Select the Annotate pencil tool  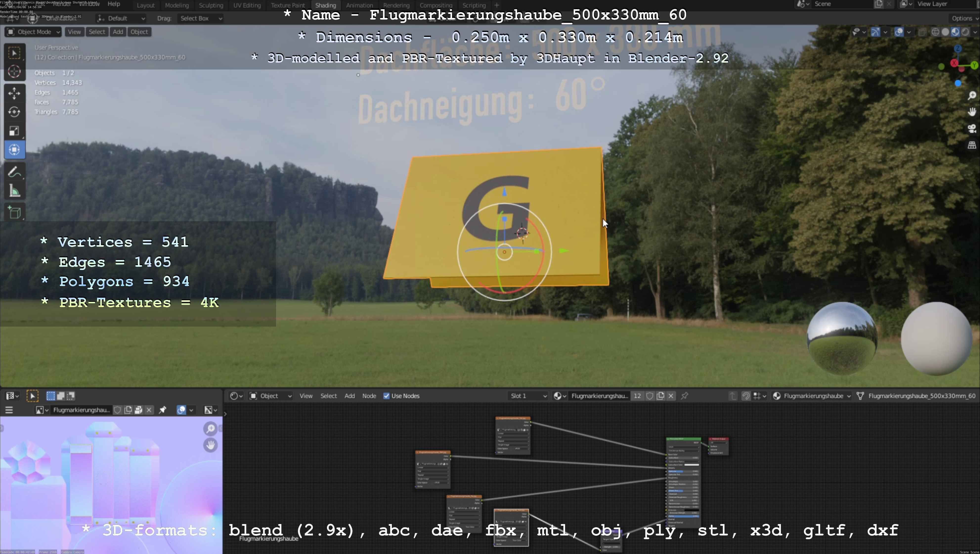coord(14,172)
